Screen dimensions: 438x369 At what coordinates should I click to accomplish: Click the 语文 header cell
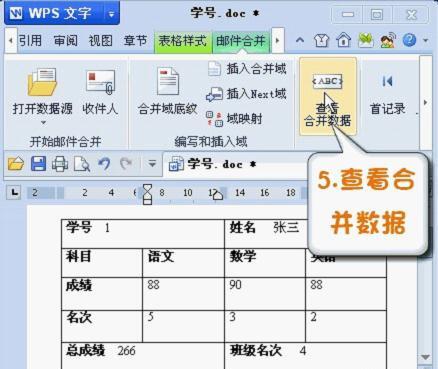tap(183, 262)
